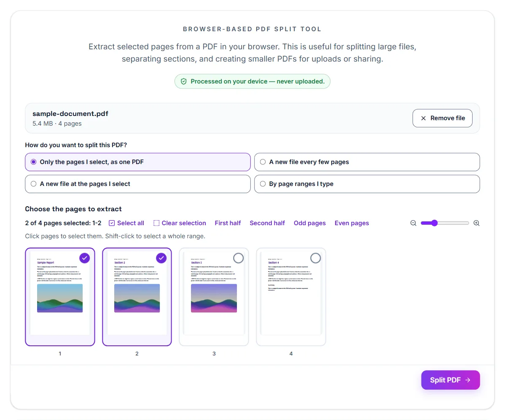
Task: Click the page 4 Section 4 thumbnail
Action: tap(291, 296)
